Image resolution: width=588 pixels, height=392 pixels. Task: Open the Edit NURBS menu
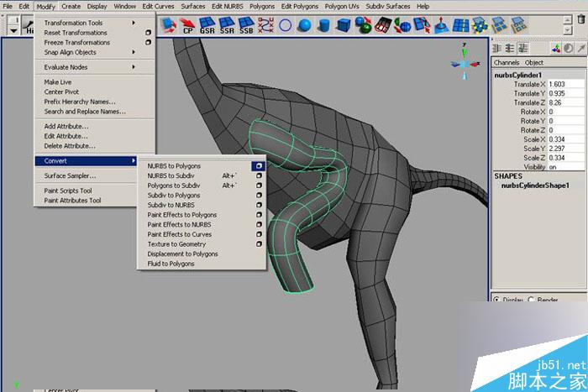click(228, 7)
